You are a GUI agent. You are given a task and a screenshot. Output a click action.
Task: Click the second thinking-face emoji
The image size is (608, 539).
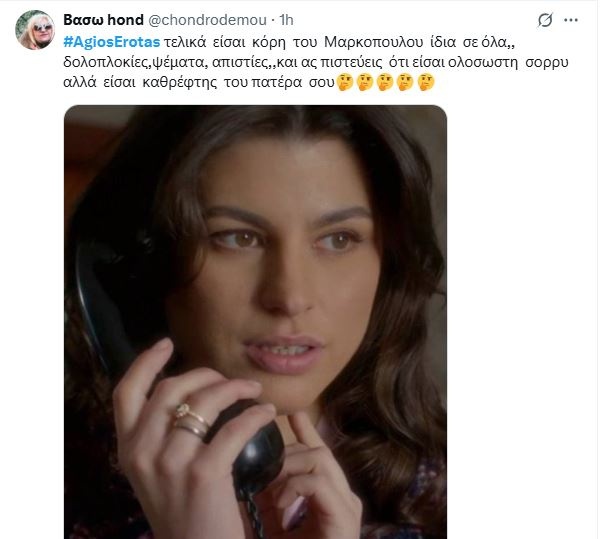pyautogui.click(x=365, y=83)
